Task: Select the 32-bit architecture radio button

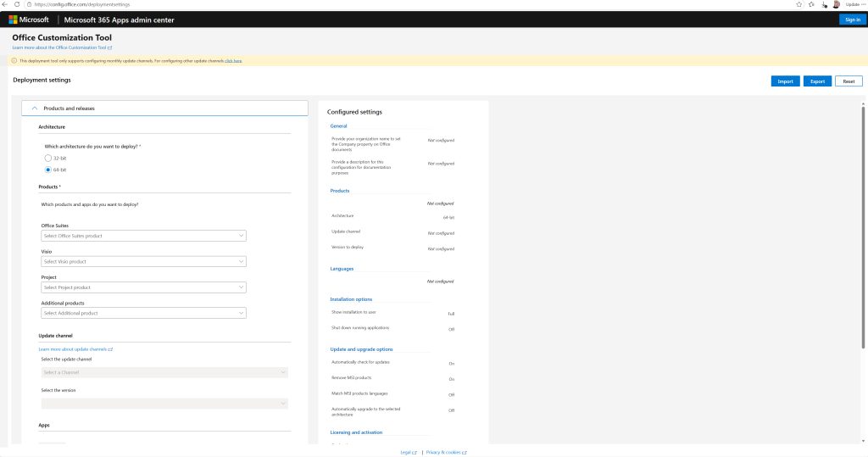Action: (x=48, y=159)
